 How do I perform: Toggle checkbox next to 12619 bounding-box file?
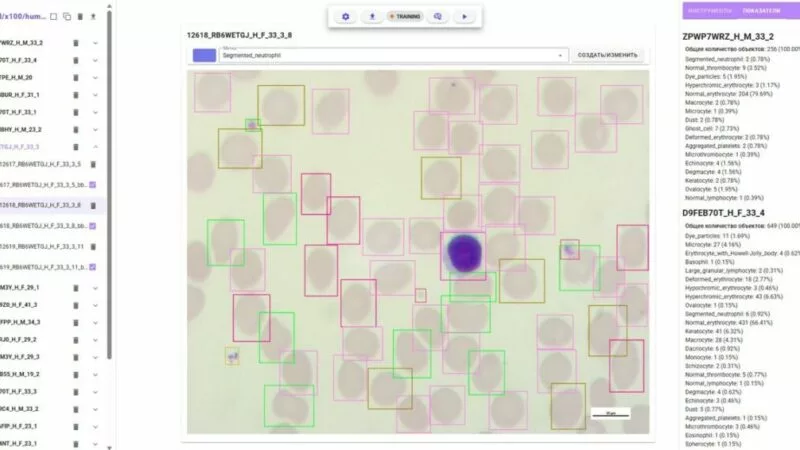tap(93, 267)
